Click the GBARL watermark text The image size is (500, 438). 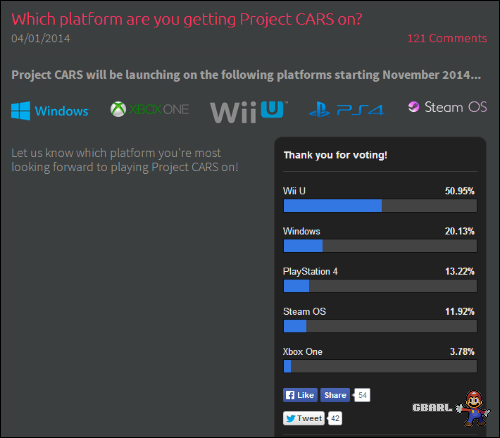pos(432,407)
